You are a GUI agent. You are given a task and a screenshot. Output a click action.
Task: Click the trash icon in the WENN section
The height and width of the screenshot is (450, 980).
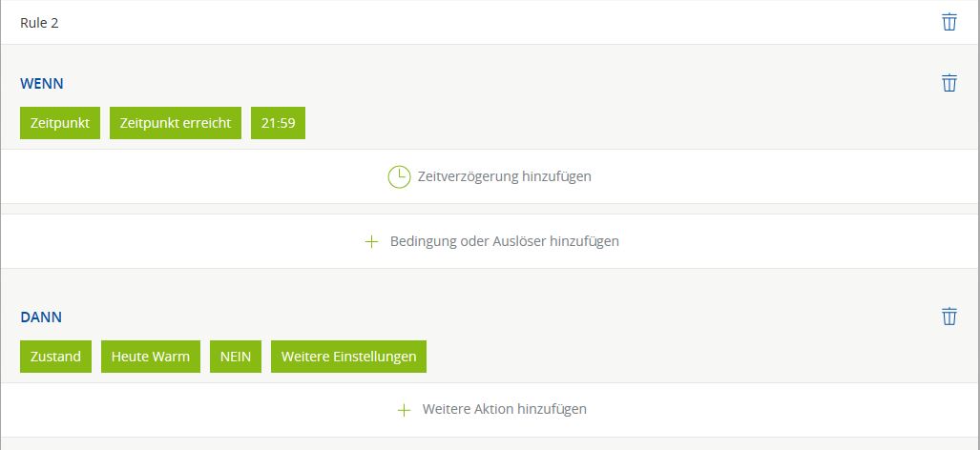pyautogui.click(x=949, y=83)
